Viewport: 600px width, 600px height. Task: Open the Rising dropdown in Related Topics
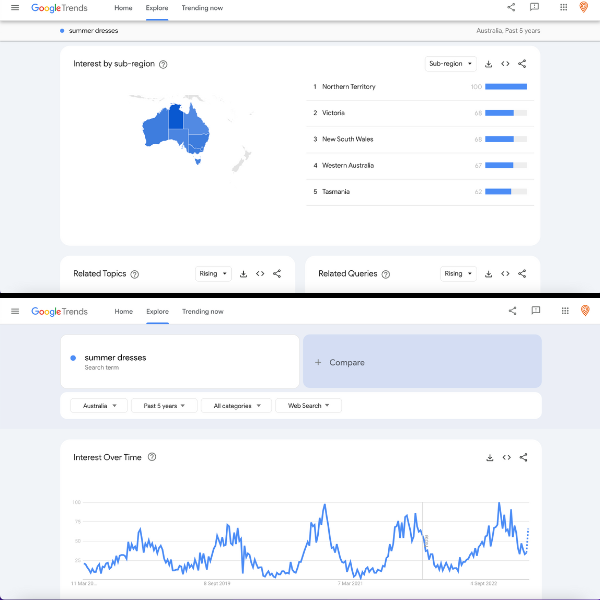point(213,274)
